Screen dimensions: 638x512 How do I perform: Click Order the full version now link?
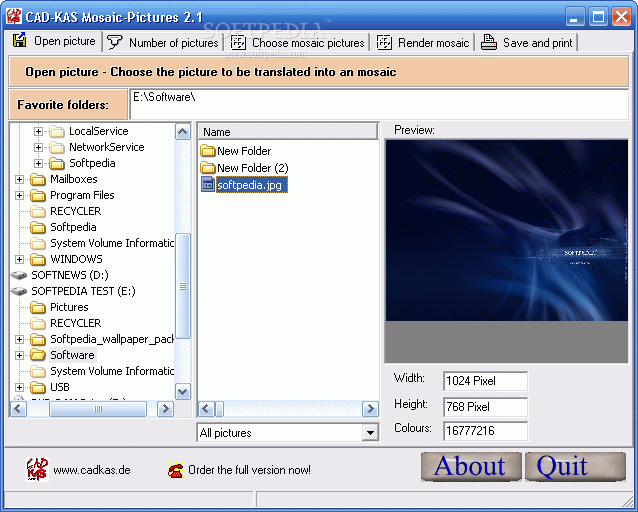249,470
